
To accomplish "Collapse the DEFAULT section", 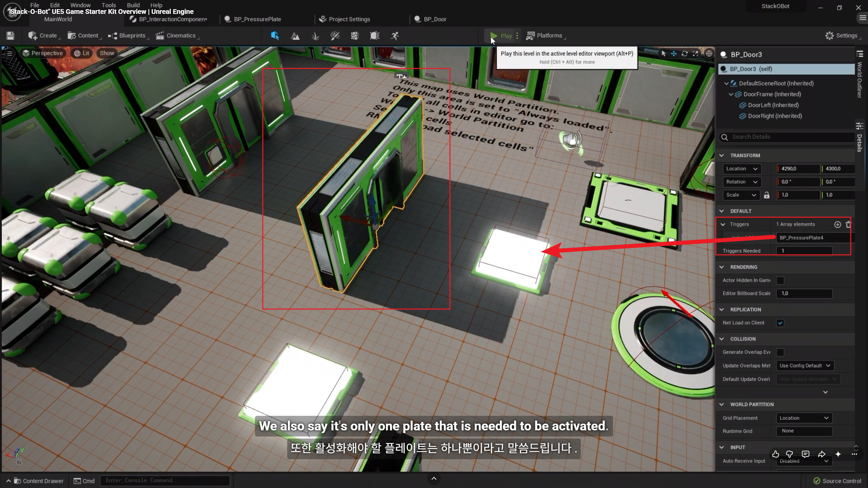I will [722, 211].
